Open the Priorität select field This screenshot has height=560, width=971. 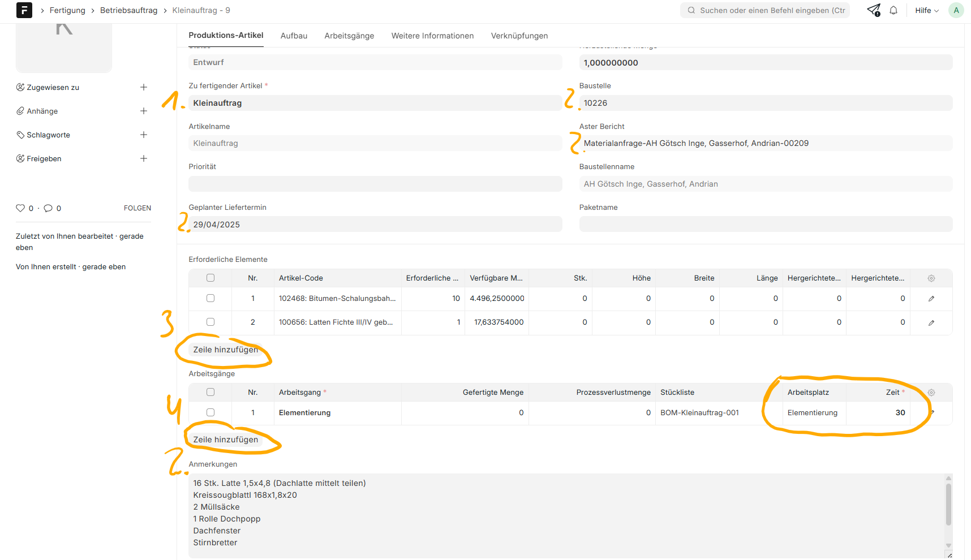pyautogui.click(x=375, y=184)
